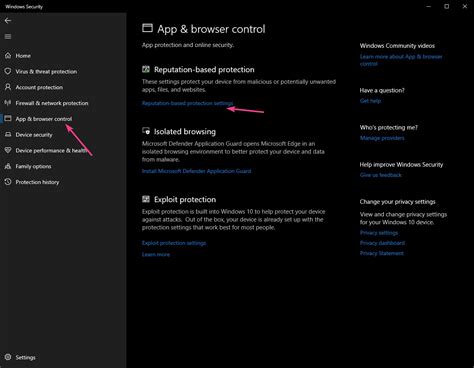The width and height of the screenshot is (474, 368).
Task: Click Give us feedback link
Action: point(380,175)
